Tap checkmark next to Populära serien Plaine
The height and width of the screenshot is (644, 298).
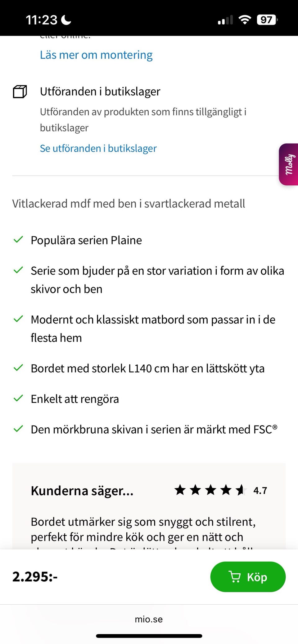18,240
